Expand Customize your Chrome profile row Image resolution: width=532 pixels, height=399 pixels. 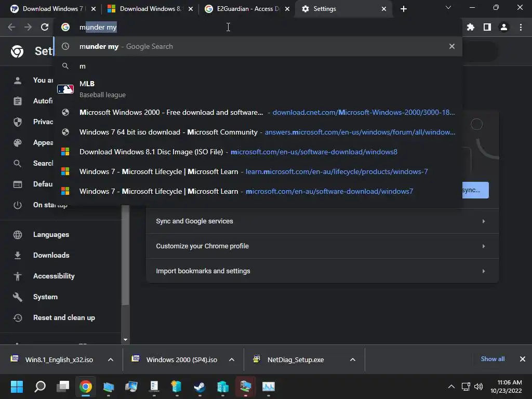(322, 246)
